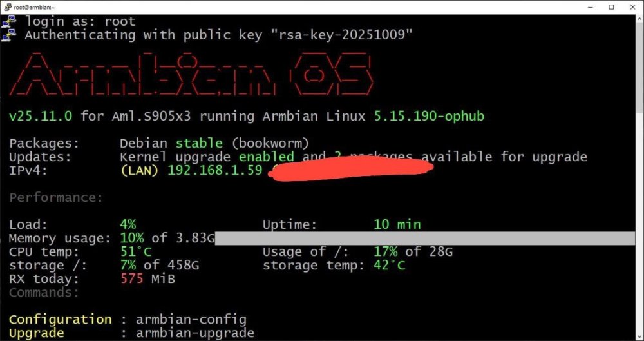This screenshot has height=341, width=644.
Task: Click the LAN IP address 192.168.1.59
Action: pos(215,170)
